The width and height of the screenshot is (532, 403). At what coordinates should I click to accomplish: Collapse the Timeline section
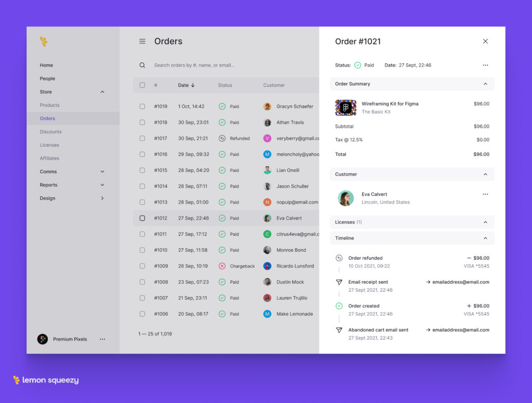tap(485, 238)
